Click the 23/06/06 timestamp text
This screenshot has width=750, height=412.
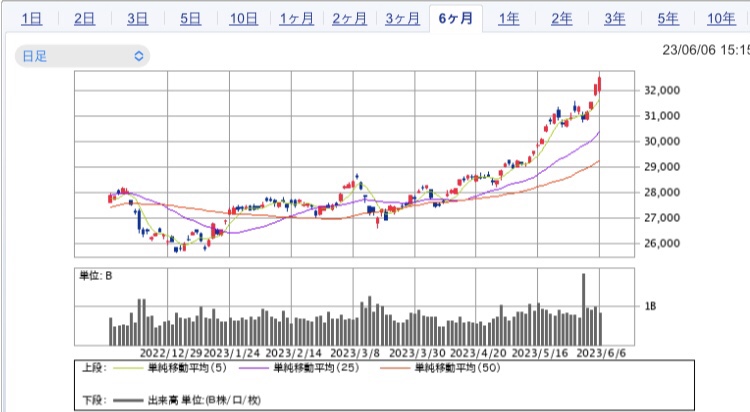pos(706,50)
